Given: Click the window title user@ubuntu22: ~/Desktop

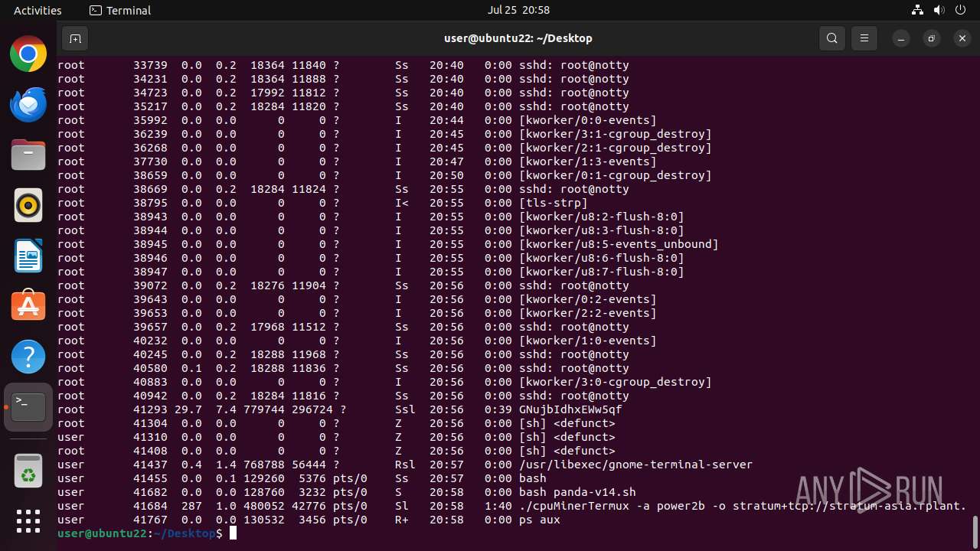Looking at the screenshot, I should click(518, 38).
